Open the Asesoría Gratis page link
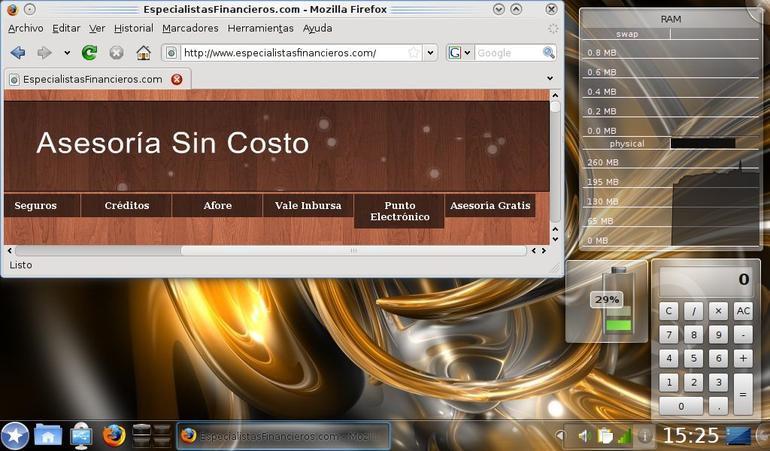This screenshot has height=451, width=770. pos(490,205)
